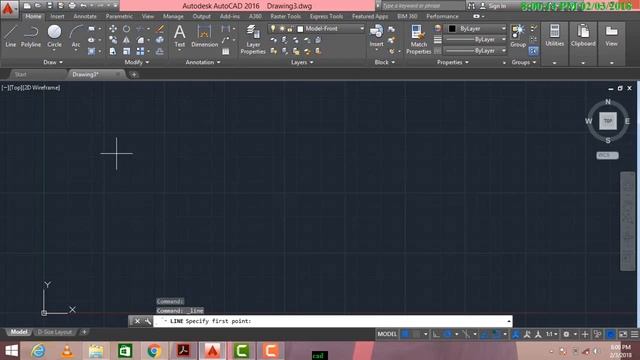Image resolution: width=640 pixels, height=360 pixels.
Task: Open the Model-Front layer dropdown
Action: click(x=362, y=29)
